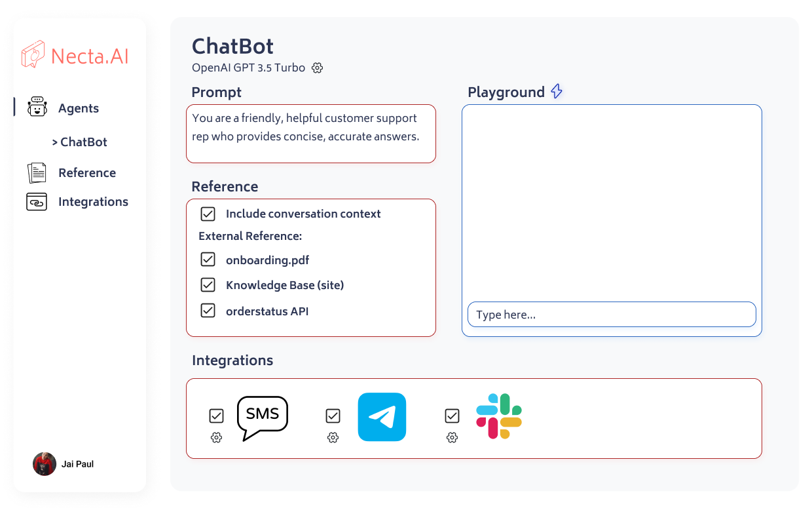Open settings gear under Slack checkbox
The image size is (812, 508).
click(452, 438)
